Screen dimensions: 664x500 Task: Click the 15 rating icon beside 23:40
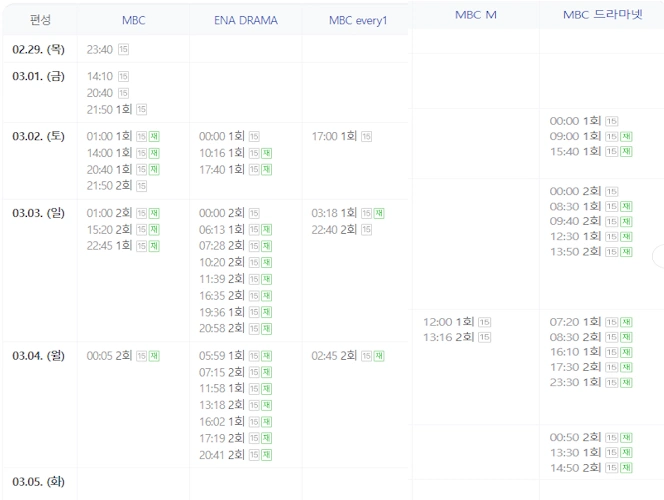point(123,50)
